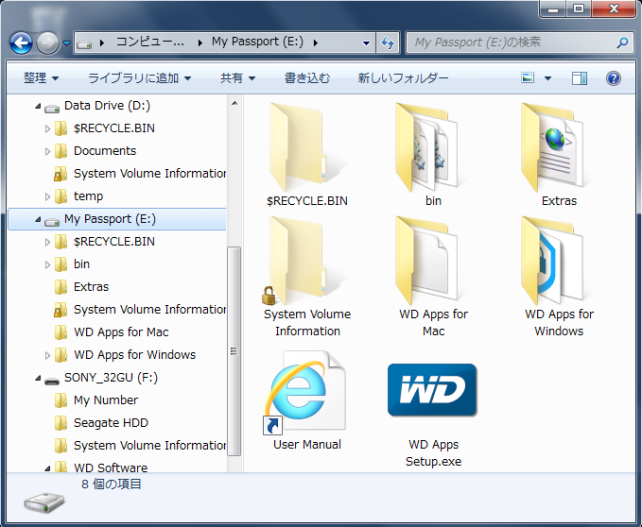Change view with the view mode icon
The image size is (642, 527).
point(527,78)
